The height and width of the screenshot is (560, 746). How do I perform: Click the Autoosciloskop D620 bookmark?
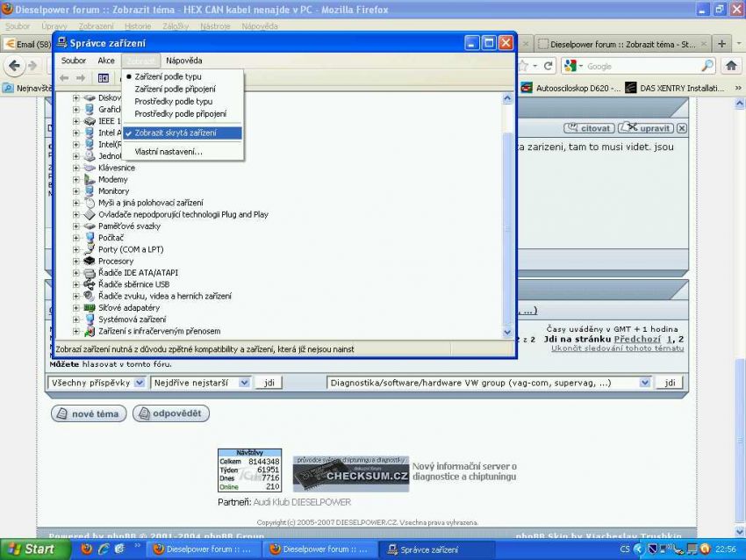click(571, 88)
